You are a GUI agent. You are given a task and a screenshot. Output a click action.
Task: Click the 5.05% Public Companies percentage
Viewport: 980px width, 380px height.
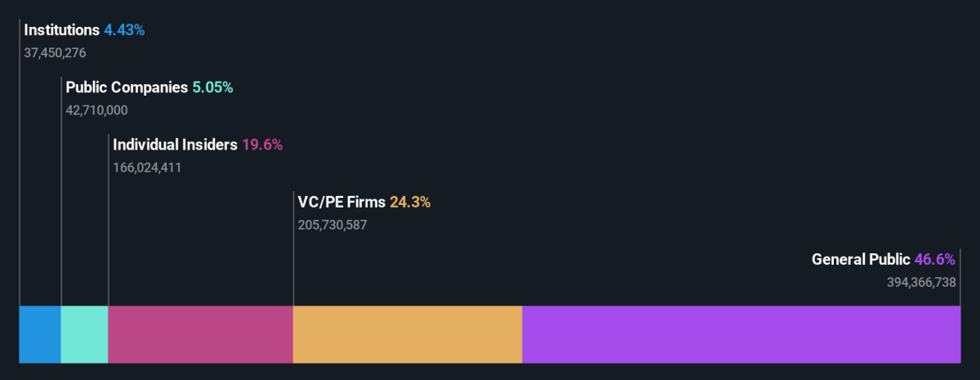pos(212,87)
